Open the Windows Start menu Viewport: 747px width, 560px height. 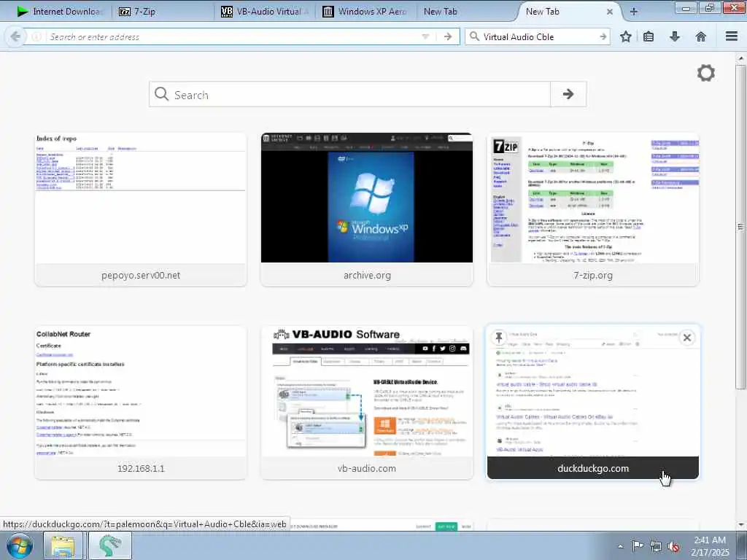point(20,545)
